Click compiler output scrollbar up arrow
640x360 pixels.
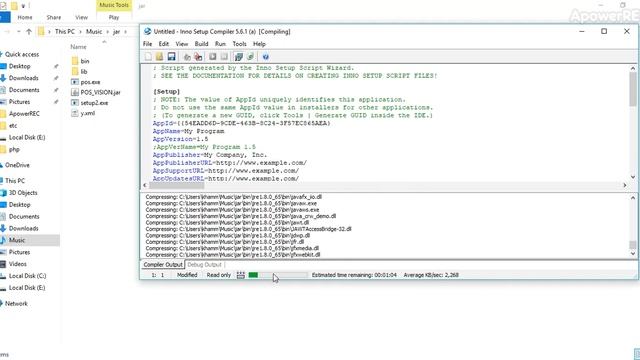633,198
